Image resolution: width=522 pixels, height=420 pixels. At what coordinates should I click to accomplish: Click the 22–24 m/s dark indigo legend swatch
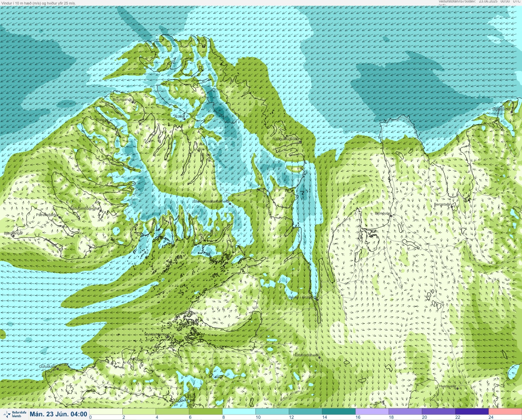(x=472, y=411)
